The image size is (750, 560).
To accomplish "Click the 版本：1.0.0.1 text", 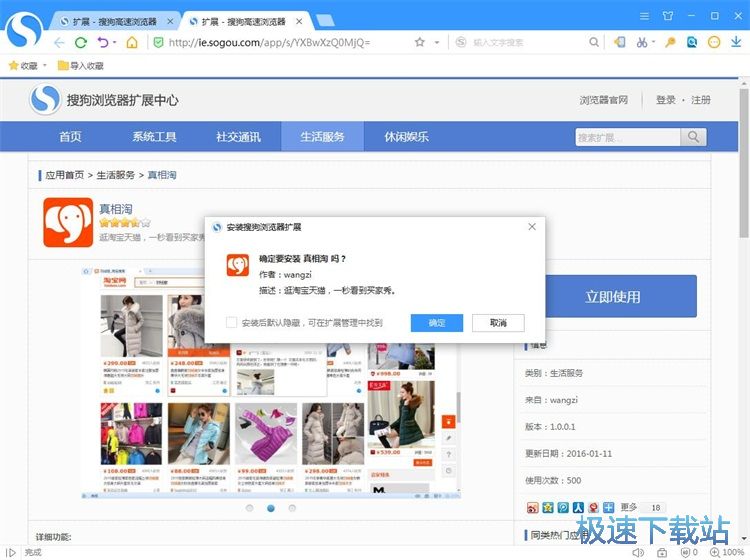I will coord(550,427).
